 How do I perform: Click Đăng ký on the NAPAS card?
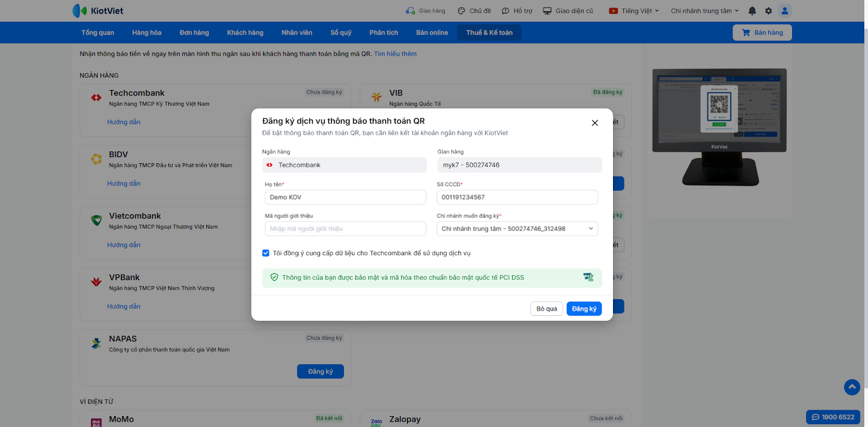[321, 371]
